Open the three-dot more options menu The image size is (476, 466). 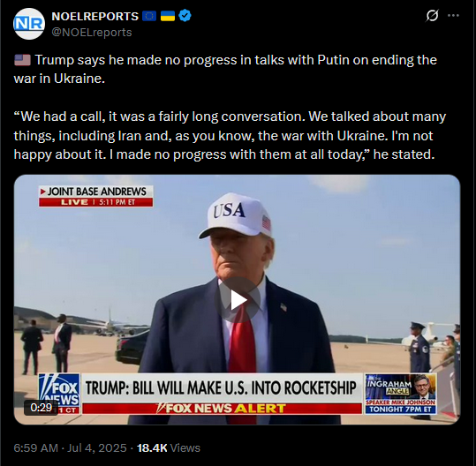[454, 16]
